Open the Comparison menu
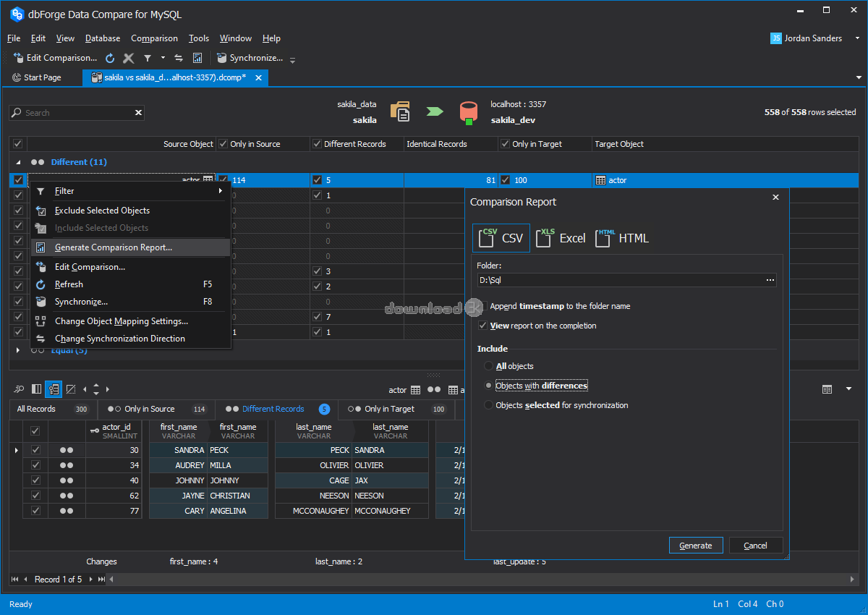The width and height of the screenshot is (868, 615). click(x=154, y=38)
